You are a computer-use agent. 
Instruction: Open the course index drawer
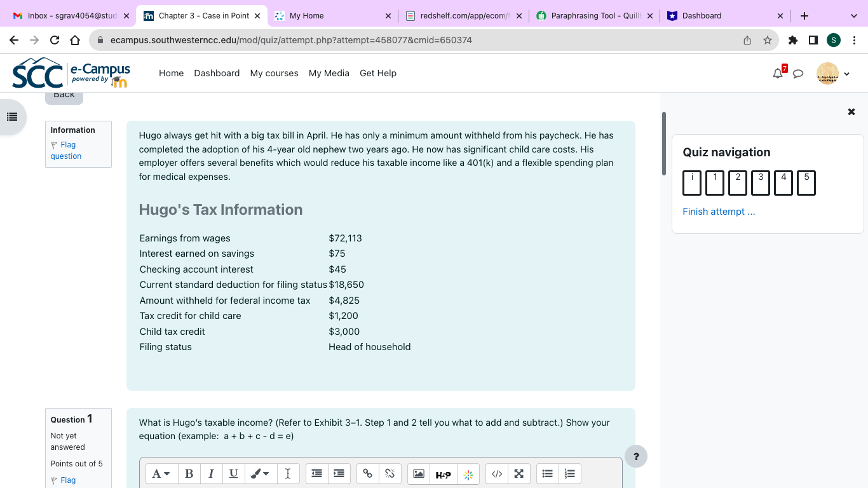11,117
